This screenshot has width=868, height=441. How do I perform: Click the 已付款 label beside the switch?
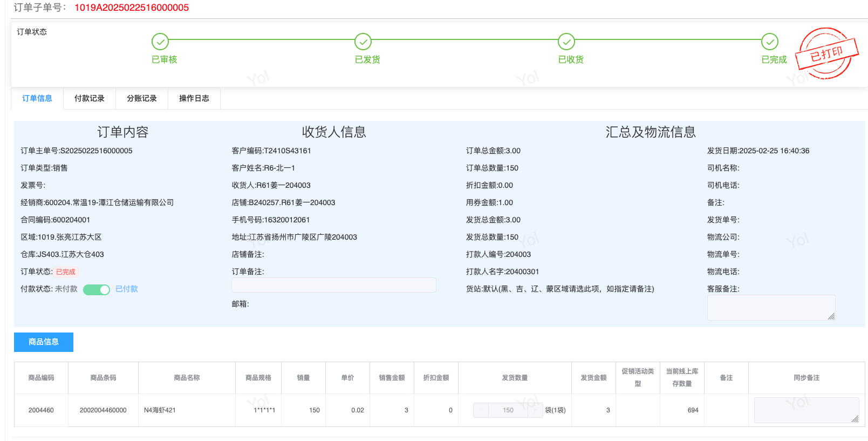127,289
